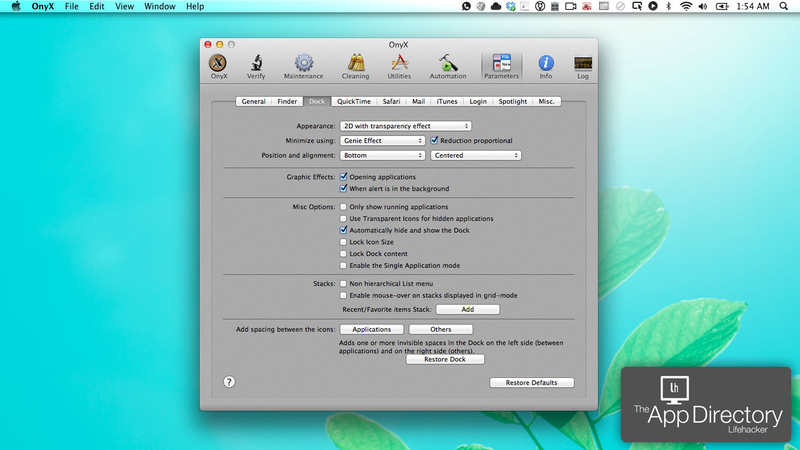The width and height of the screenshot is (800, 450).
Task: Uncheck Opening applications graphic effect
Action: 343,177
